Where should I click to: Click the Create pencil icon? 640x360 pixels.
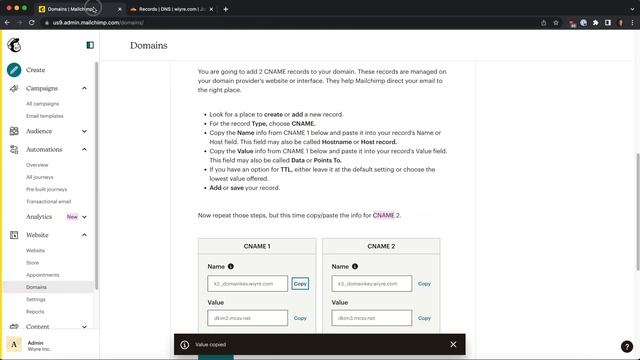coord(14,70)
